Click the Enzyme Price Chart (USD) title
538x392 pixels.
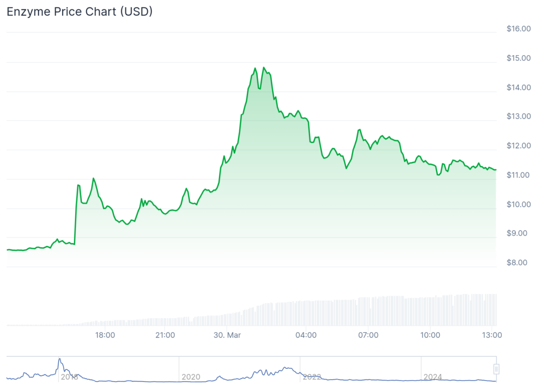[x=79, y=12]
